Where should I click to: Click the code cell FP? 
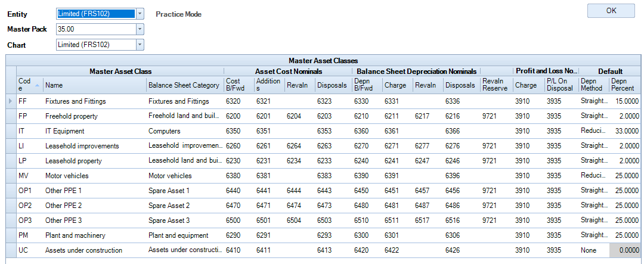pos(30,116)
